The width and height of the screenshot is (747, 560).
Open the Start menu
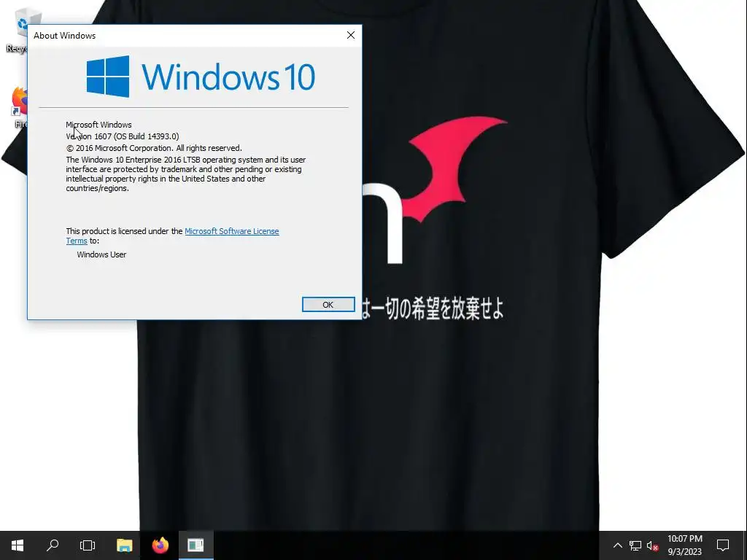click(18, 545)
